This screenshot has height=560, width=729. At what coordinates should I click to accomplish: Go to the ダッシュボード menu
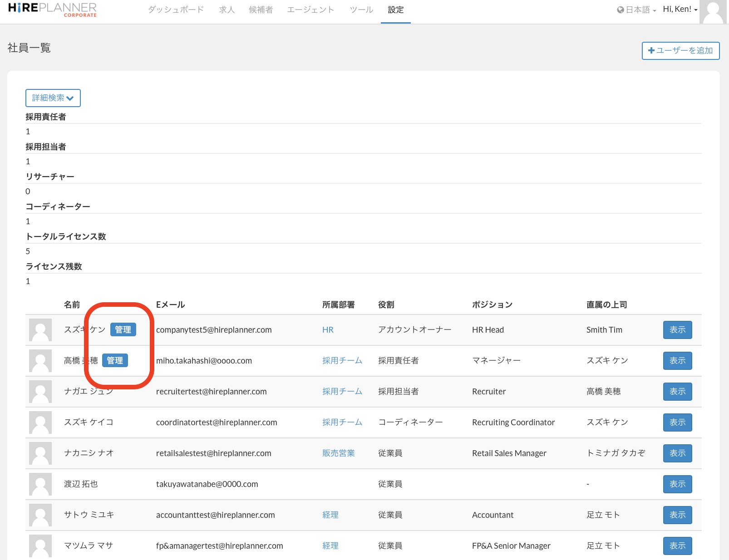coord(176,10)
